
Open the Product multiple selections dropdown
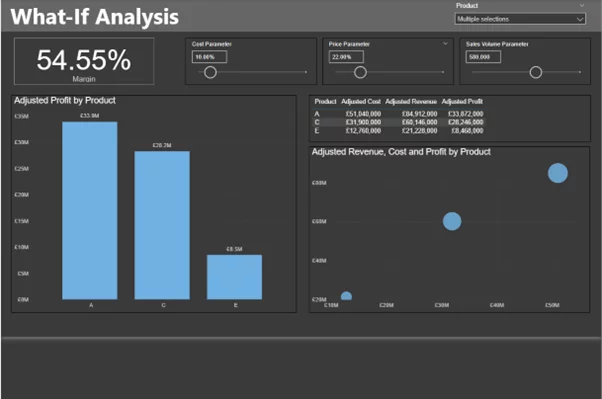point(520,19)
